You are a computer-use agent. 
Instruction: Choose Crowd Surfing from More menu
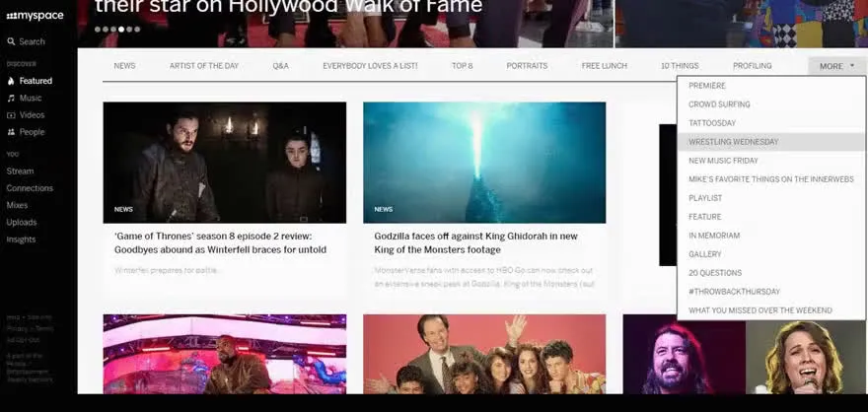(770, 104)
